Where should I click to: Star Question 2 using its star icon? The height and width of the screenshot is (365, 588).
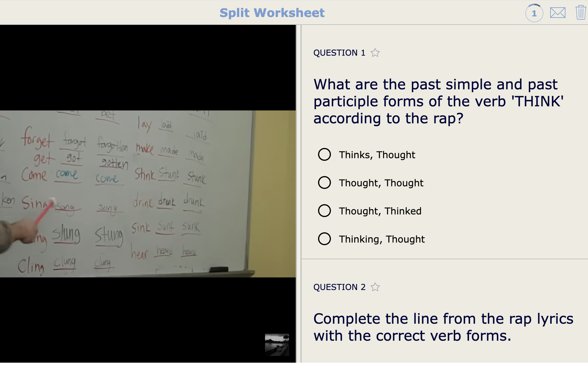tap(375, 287)
